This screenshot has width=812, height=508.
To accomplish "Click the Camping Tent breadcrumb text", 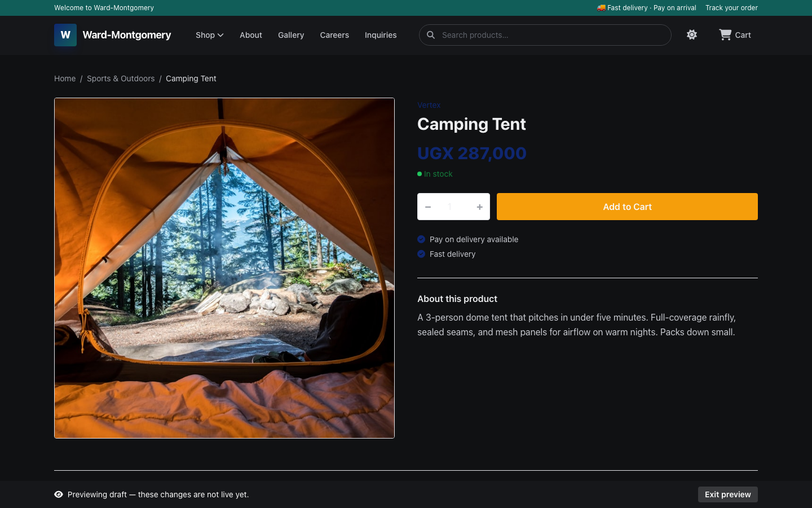I will pyautogui.click(x=191, y=78).
